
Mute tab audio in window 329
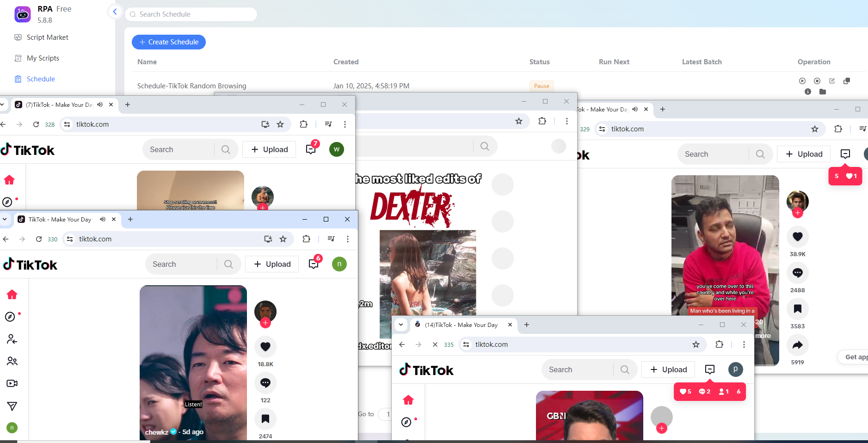click(635, 109)
